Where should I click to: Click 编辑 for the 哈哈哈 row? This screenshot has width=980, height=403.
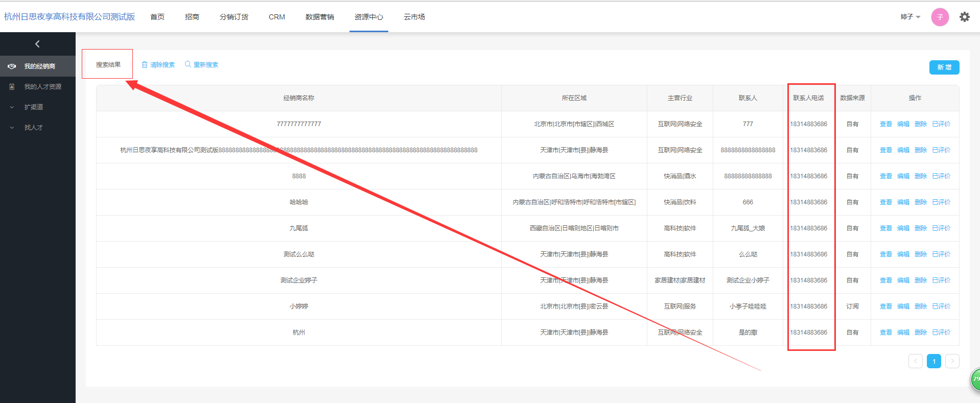[x=903, y=202]
